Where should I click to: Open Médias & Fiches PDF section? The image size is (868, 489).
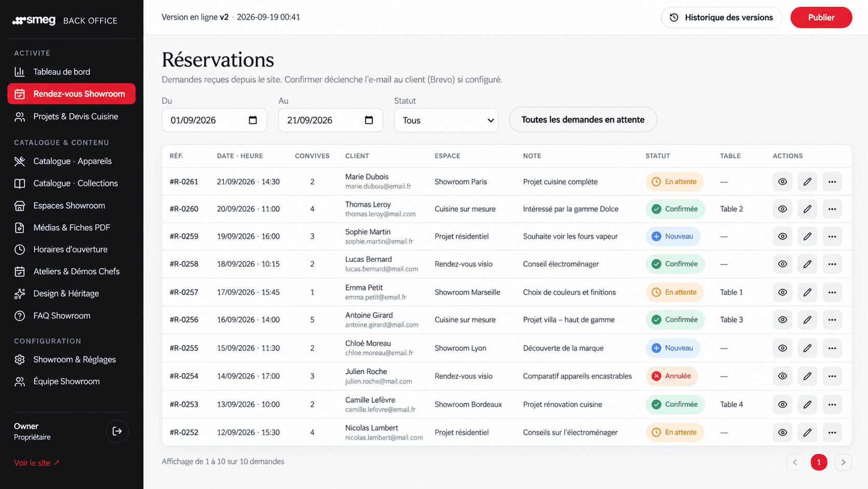[72, 228]
